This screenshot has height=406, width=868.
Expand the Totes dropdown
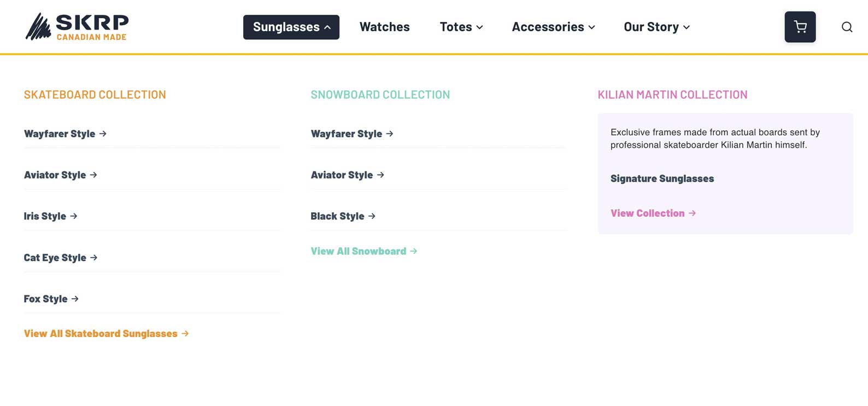pyautogui.click(x=461, y=27)
